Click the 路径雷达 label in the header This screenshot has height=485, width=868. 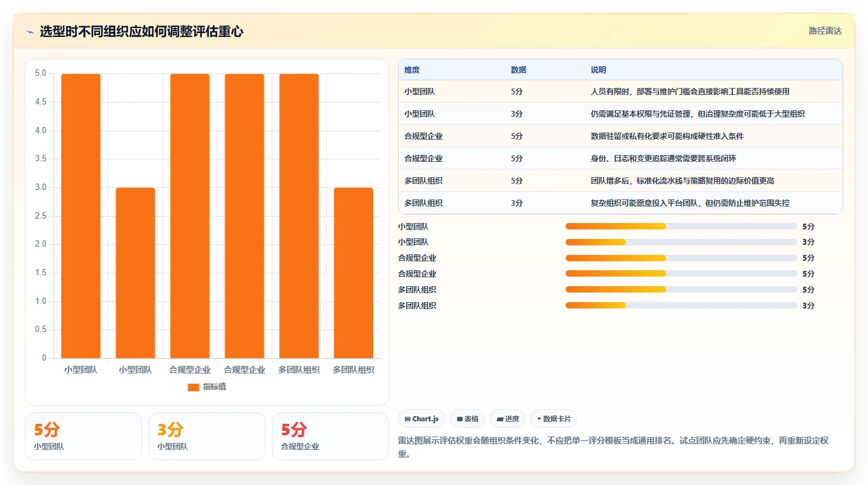point(825,31)
